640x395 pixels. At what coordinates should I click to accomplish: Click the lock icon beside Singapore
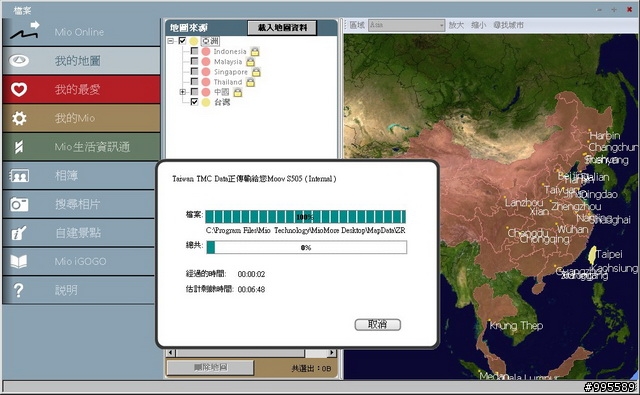click(256, 72)
